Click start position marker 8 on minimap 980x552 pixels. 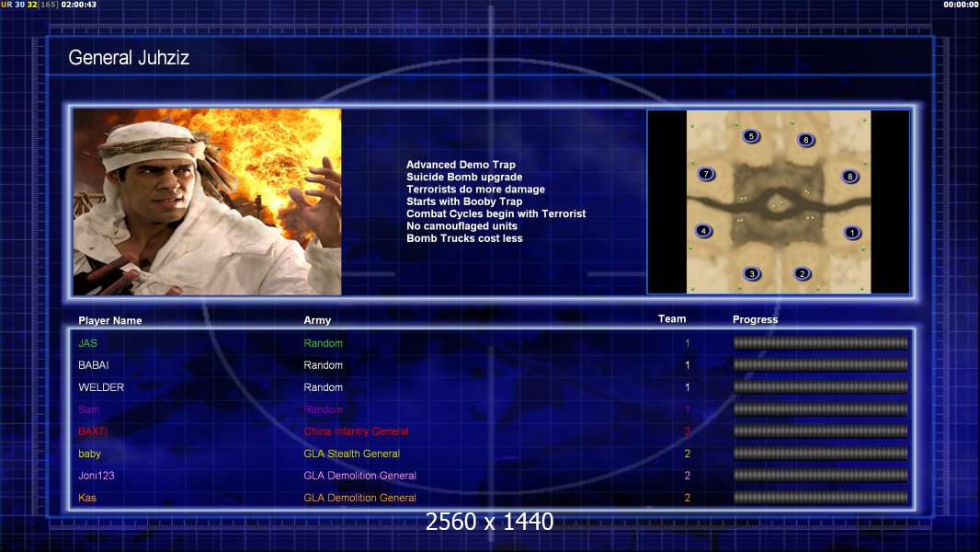[x=849, y=177]
